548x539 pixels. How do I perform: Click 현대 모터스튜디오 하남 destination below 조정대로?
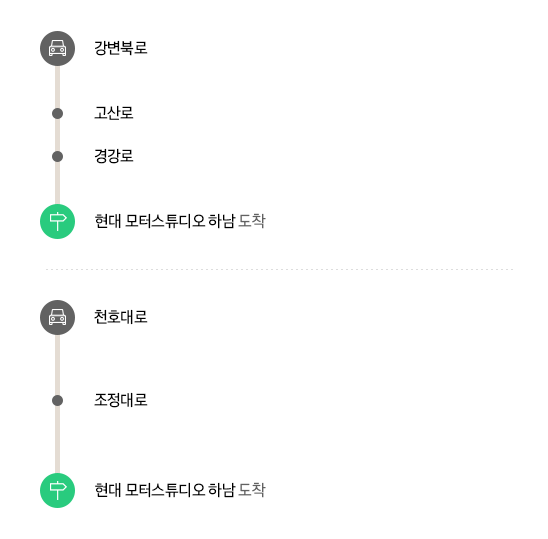tap(165, 490)
